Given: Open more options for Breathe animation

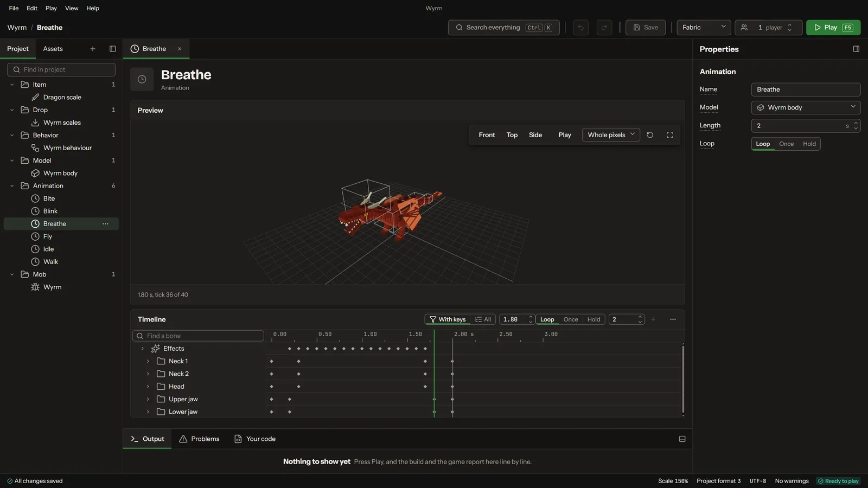Looking at the screenshot, I should [x=105, y=224].
